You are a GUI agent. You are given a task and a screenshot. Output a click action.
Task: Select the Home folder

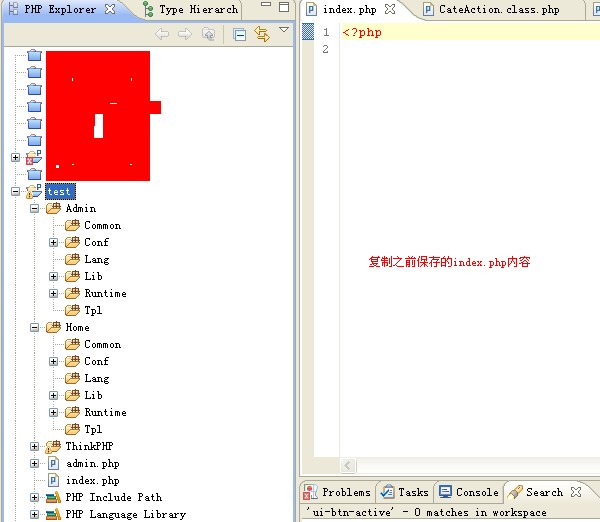click(x=78, y=327)
